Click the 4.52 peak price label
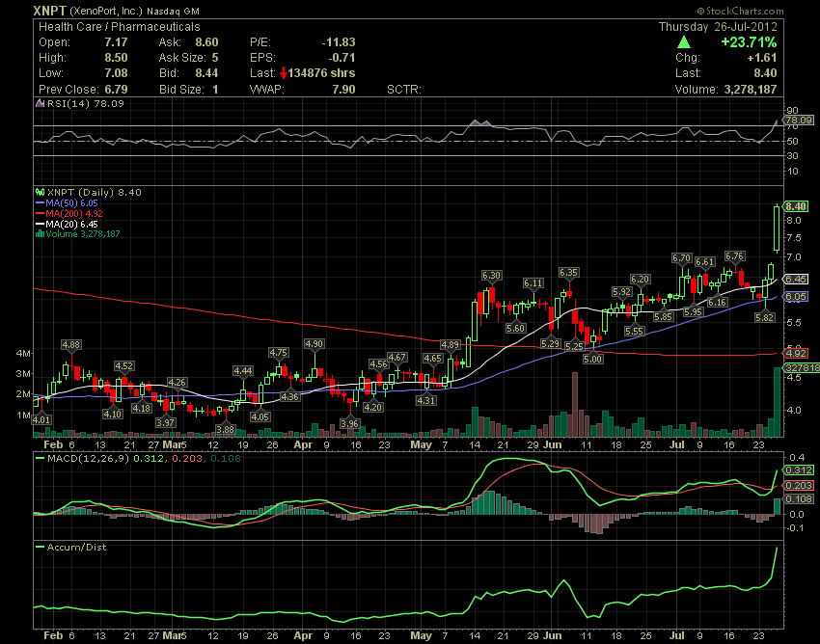Viewport: 820px width, 644px height. 123,366
